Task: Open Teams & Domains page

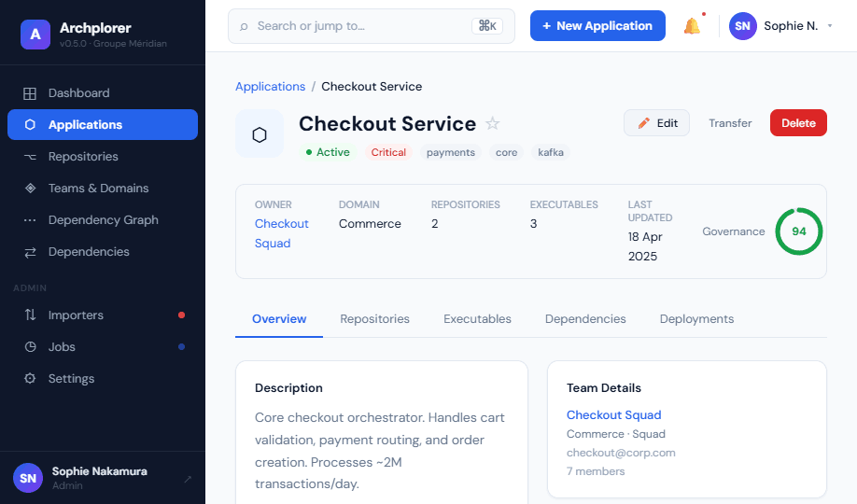Action: pos(103,188)
